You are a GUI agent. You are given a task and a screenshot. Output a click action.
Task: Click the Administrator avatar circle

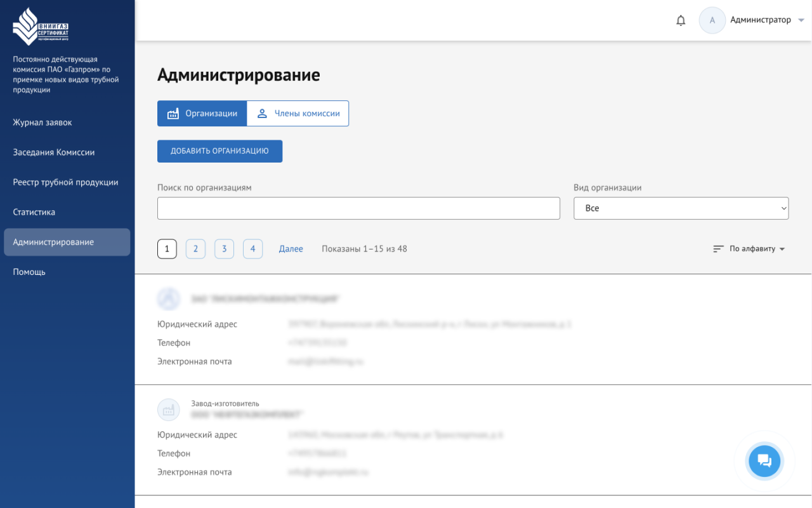tap(712, 20)
